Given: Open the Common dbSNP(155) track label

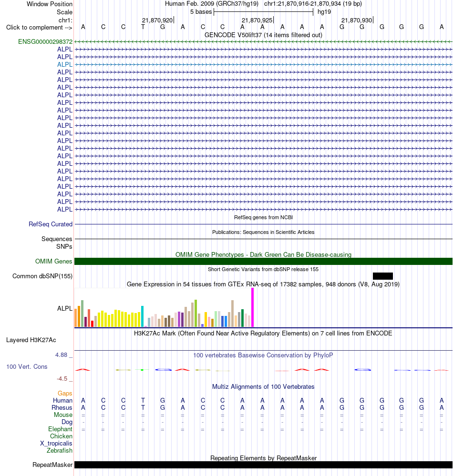Looking at the screenshot, I should pyautogui.click(x=42, y=276).
